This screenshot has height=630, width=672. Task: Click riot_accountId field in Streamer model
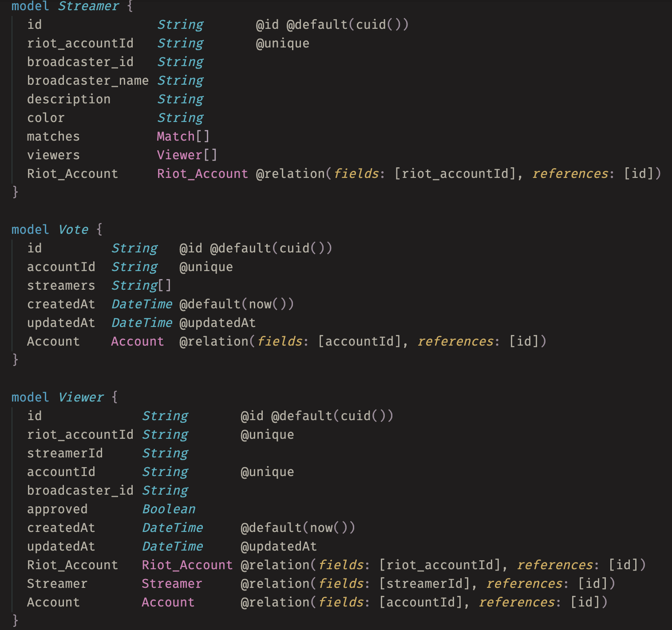(x=80, y=43)
